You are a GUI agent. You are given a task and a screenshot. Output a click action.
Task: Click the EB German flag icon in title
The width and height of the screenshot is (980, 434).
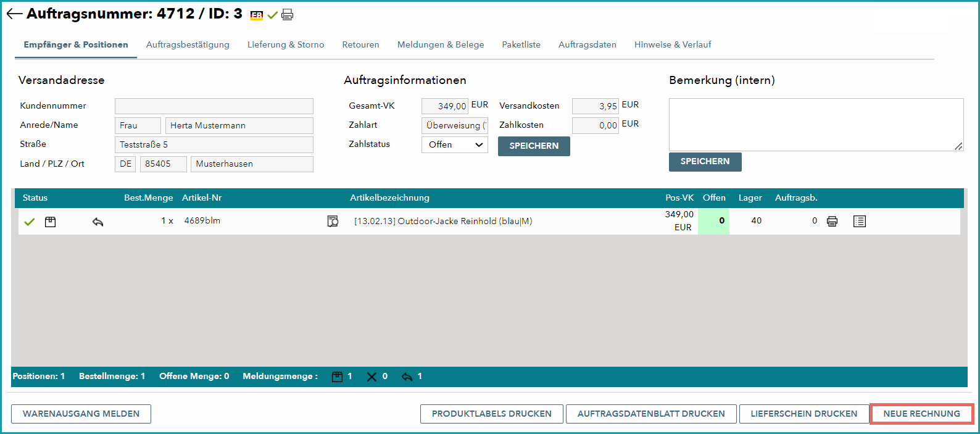coord(257,15)
